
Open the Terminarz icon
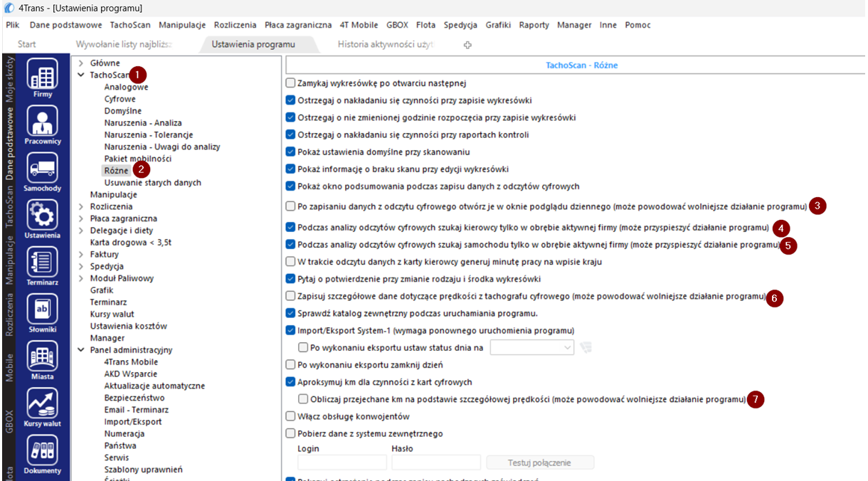(x=42, y=264)
